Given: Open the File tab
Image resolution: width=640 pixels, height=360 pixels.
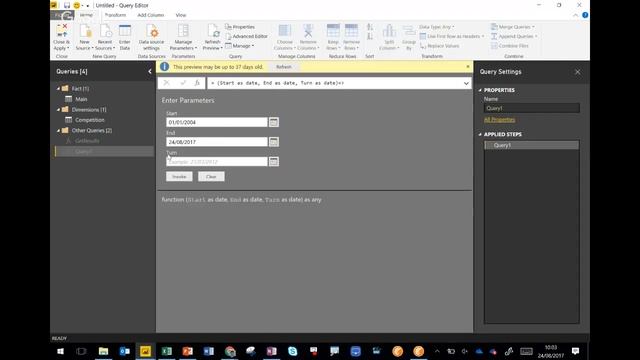Looking at the screenshot, I should point(62,16).
